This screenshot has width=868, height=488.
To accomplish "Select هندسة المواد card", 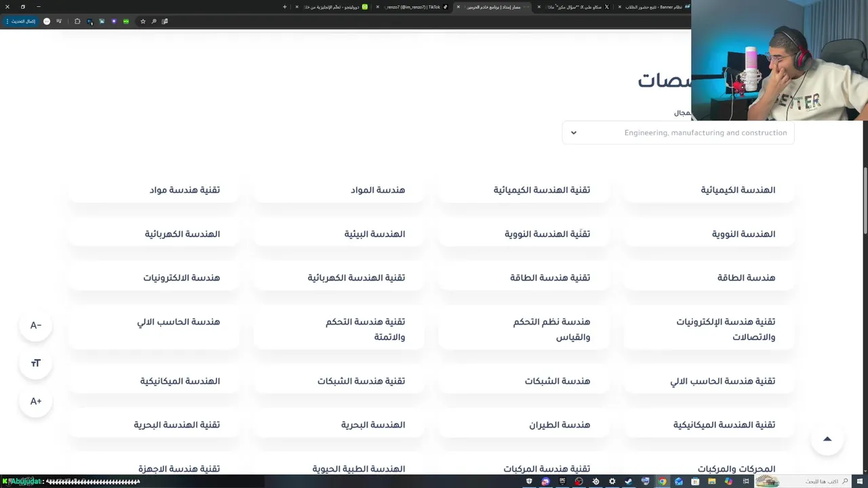I will (x=338, y=190).
